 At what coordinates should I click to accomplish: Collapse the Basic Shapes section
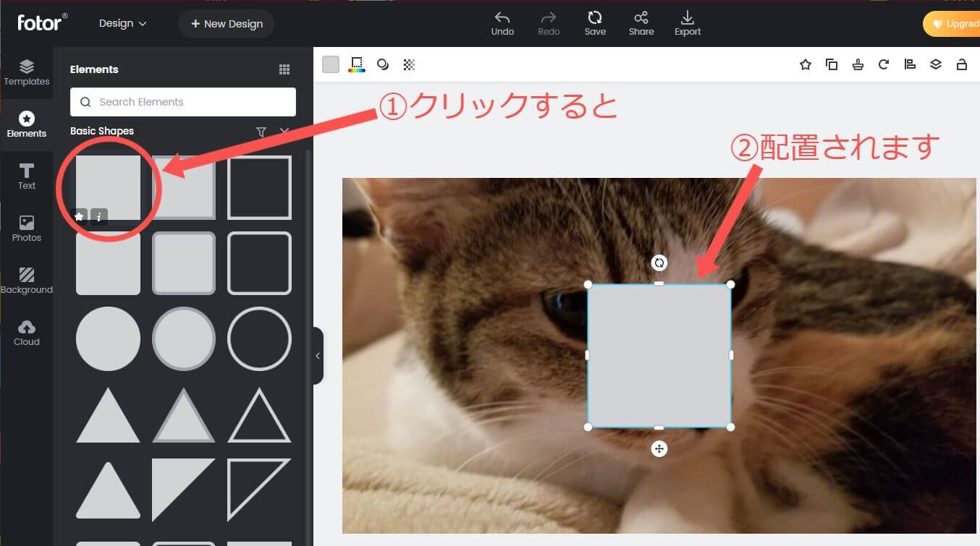(284, 132)
